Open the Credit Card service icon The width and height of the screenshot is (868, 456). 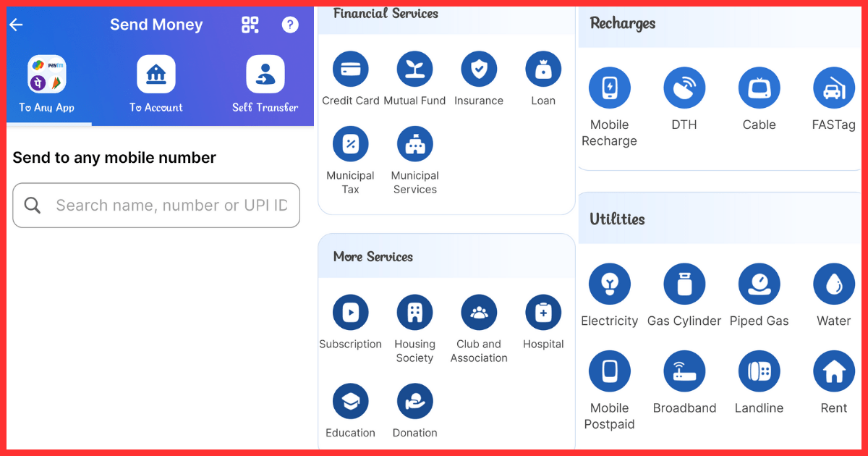351,69
